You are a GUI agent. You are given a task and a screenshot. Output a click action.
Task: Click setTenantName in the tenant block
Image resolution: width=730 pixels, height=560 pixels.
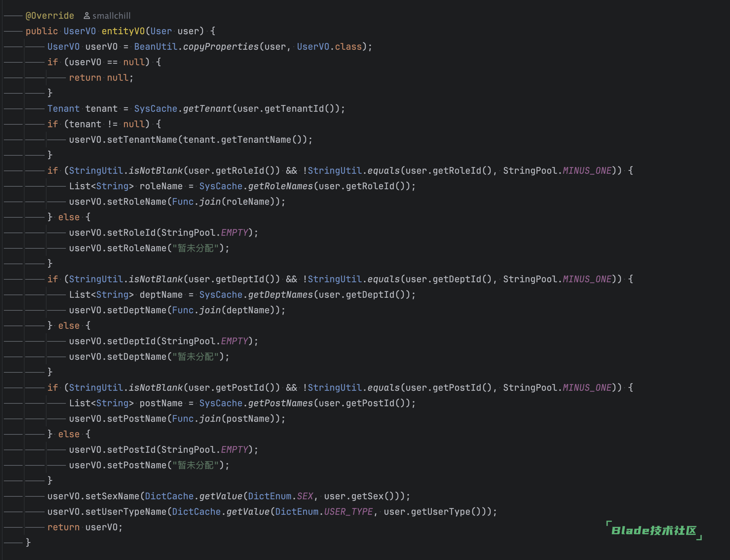pyautogui.click(x=142, y=140)
